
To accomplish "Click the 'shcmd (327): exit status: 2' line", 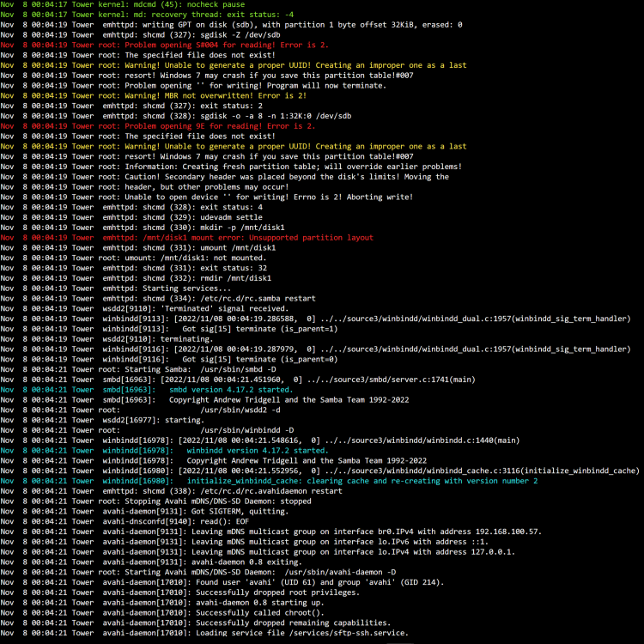I will pos(131,106).
